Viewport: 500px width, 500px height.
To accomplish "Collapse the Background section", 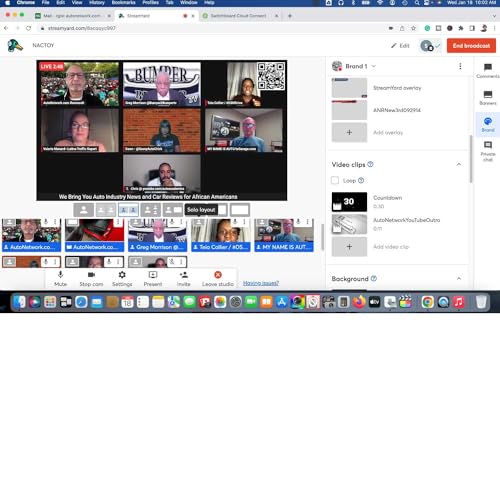I will coord(459,279).
